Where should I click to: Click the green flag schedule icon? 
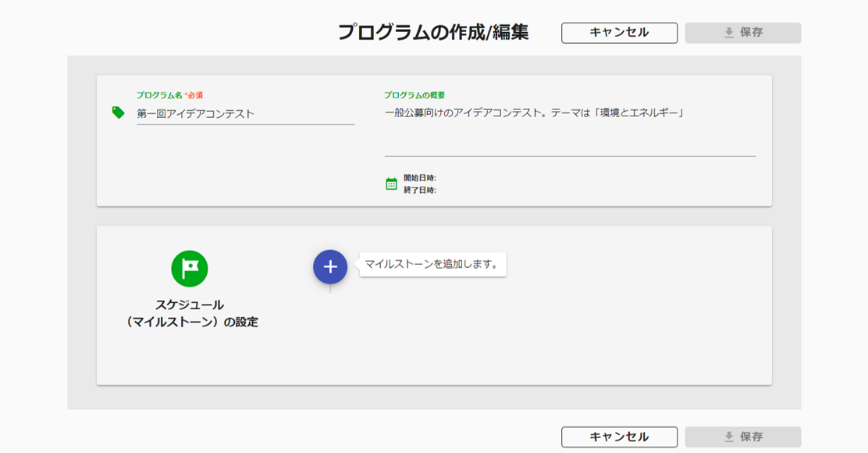190,269
